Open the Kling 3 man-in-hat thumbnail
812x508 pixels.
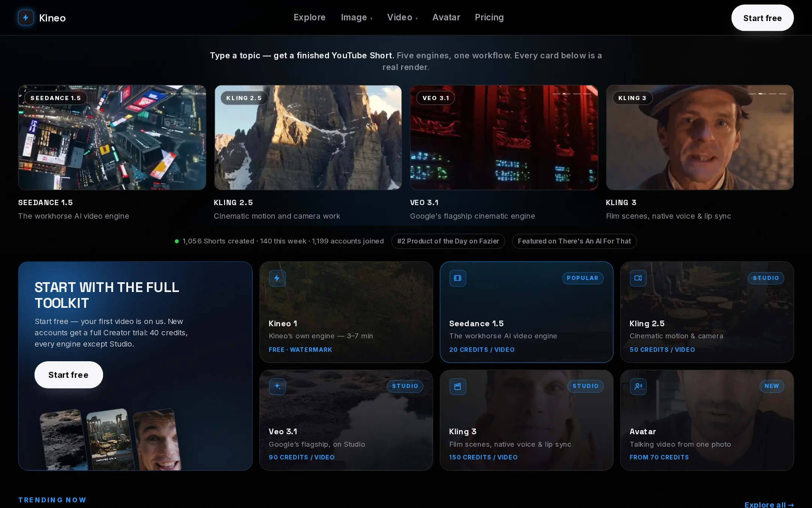click(x=700, y=137)
